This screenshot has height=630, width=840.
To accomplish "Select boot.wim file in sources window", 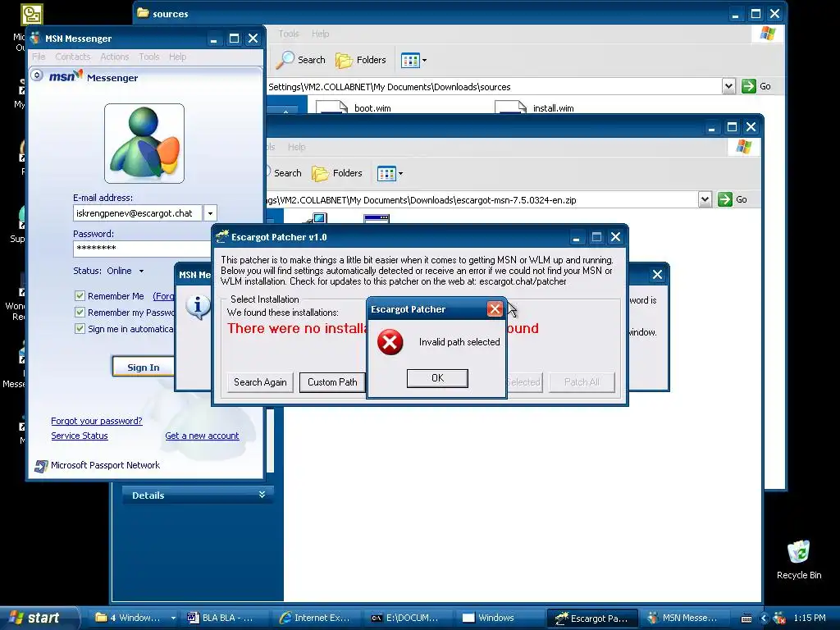I will coord(354,107).
